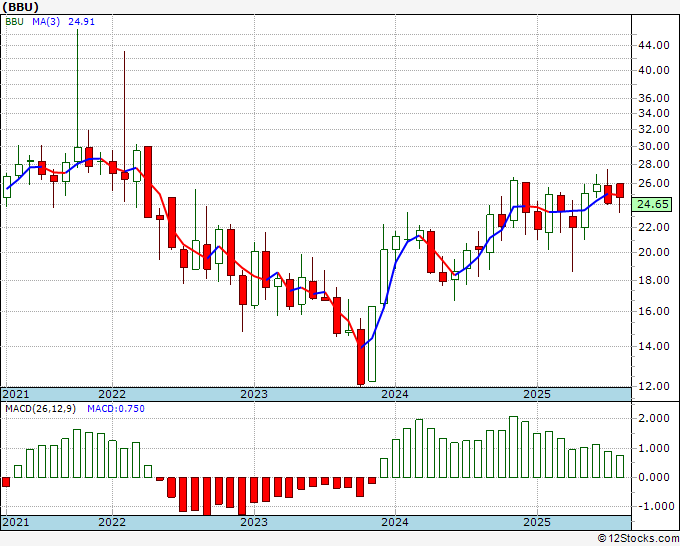This screenshot has width=680, height=546.
Task: Select the MA(3) legend label
Action: 46,21
